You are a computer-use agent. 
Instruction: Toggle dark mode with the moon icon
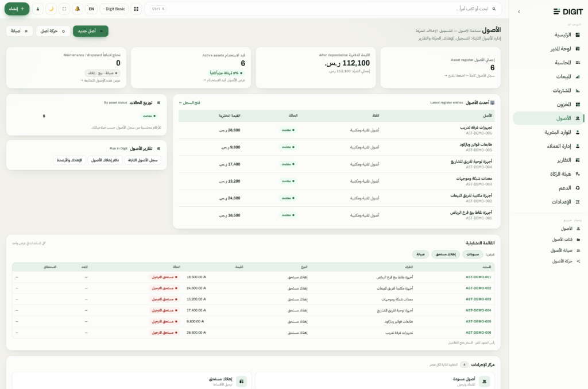click(51, 9)
